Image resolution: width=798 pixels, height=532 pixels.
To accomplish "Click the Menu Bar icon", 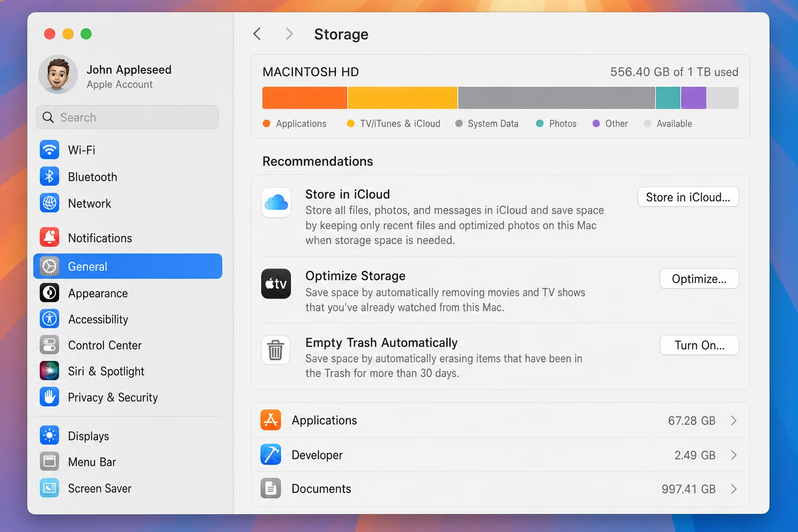I will point(49,461).
